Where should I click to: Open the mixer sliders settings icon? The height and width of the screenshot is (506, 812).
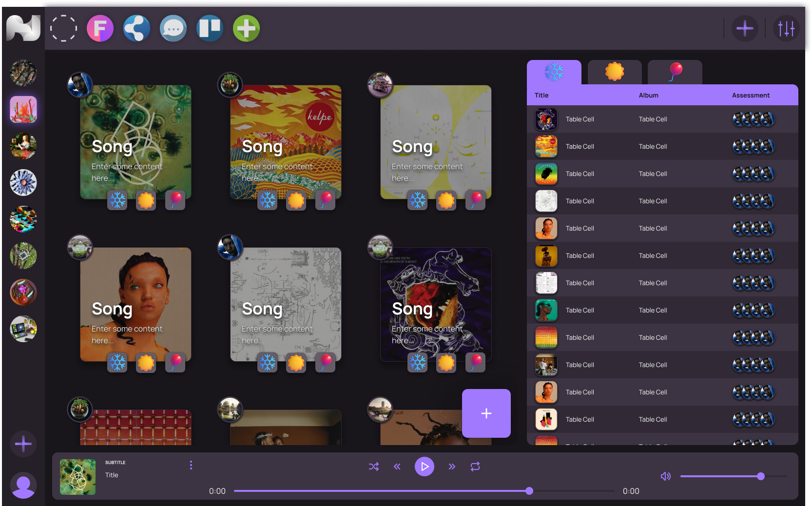786,28
